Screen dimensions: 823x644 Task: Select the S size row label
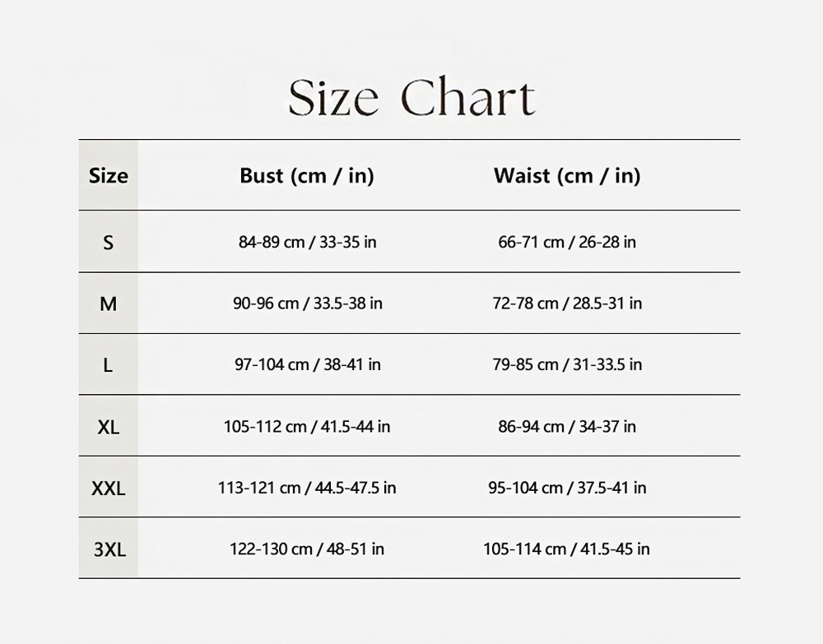click(109, 243)
